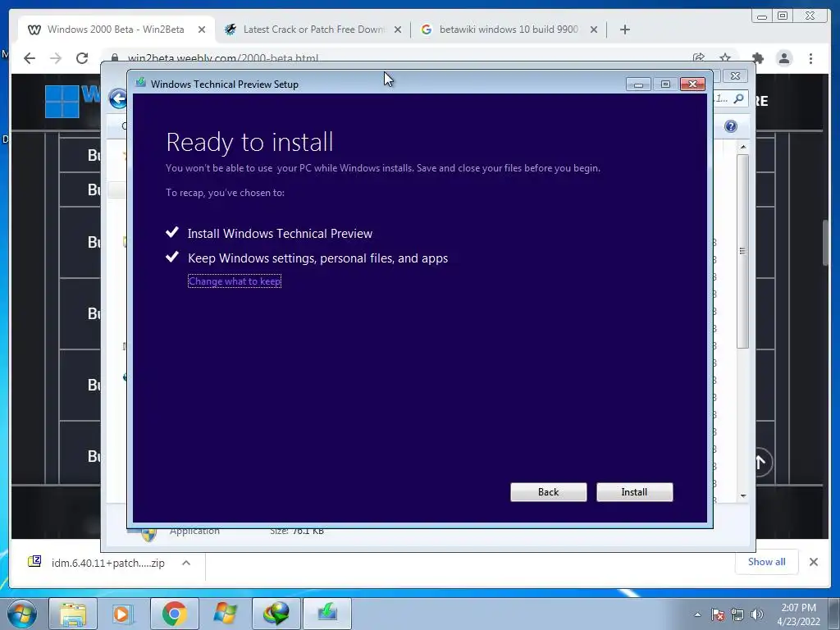Expand idm.6.40.11+patch zip download options
Screen dimensions: 840x630
(186, 563)
